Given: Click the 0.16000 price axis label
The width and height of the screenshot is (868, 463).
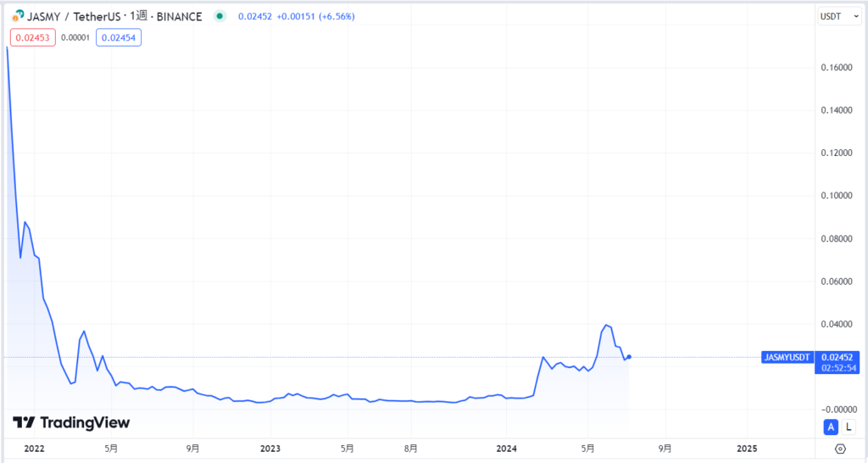Looking at the screenshot, I should pos(837,68).
